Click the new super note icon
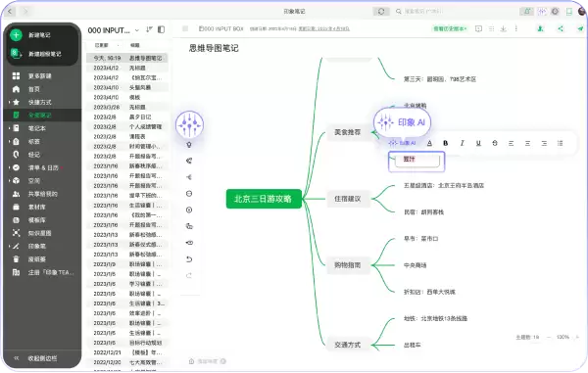The height and width of the screenshot is (373, 588). pos(16,54)
